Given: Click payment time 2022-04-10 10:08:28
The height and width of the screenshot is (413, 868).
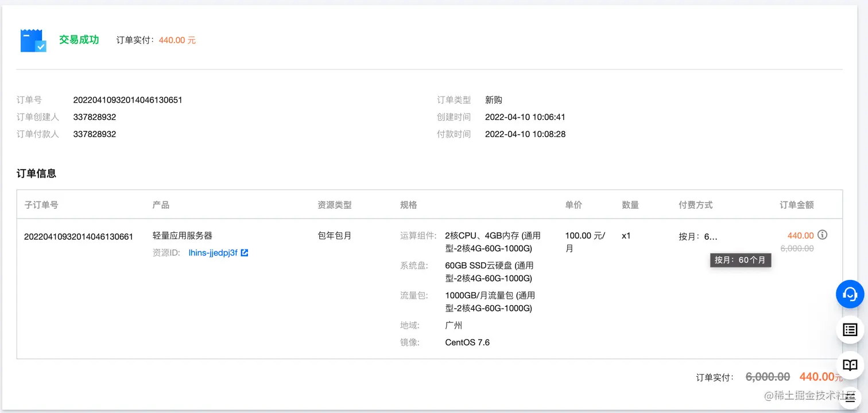Looking at the screenshot, I should [525, 134].
